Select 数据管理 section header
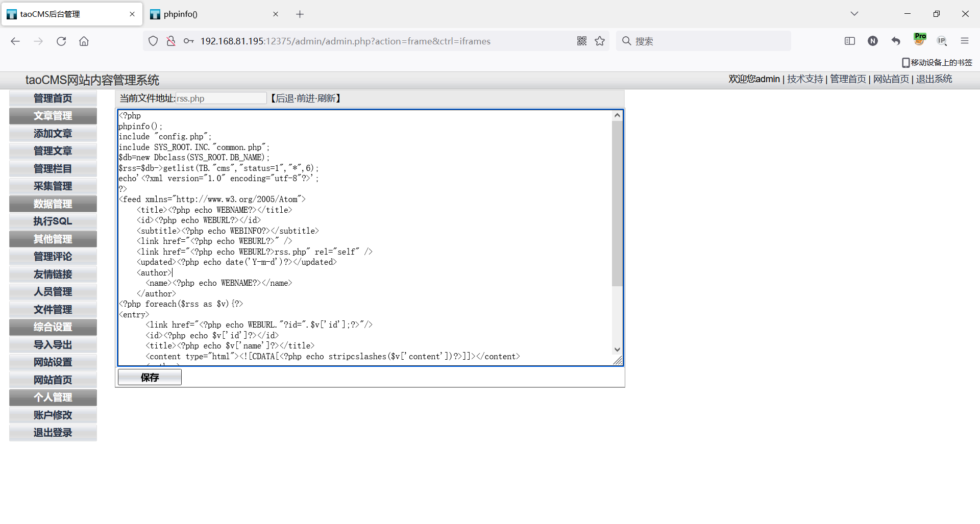The width and height of the screenshot is (980, 524). pyautogui.click(x=53, y=204)
